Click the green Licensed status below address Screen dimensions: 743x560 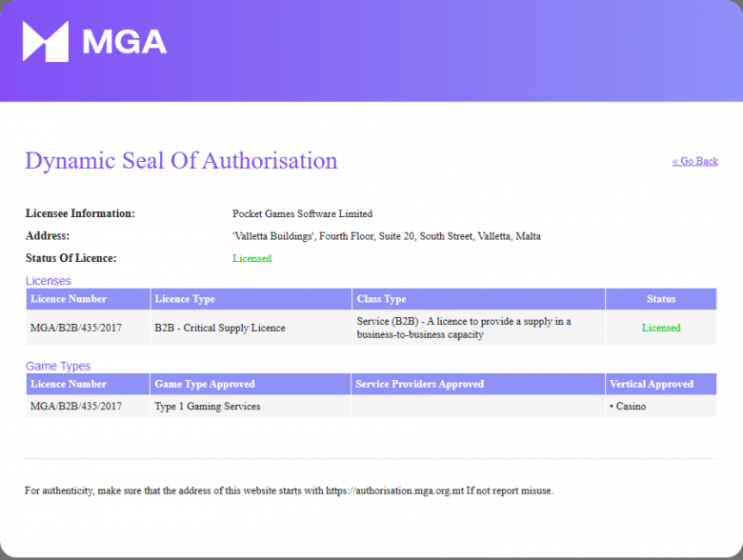(251, 258)
